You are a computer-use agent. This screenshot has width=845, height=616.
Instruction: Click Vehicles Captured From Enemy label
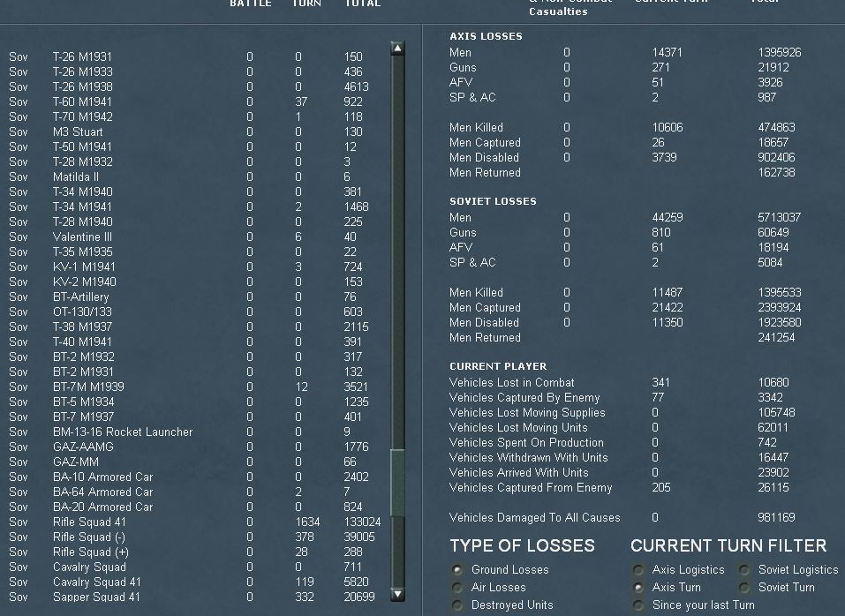click(x=531, y=488)
